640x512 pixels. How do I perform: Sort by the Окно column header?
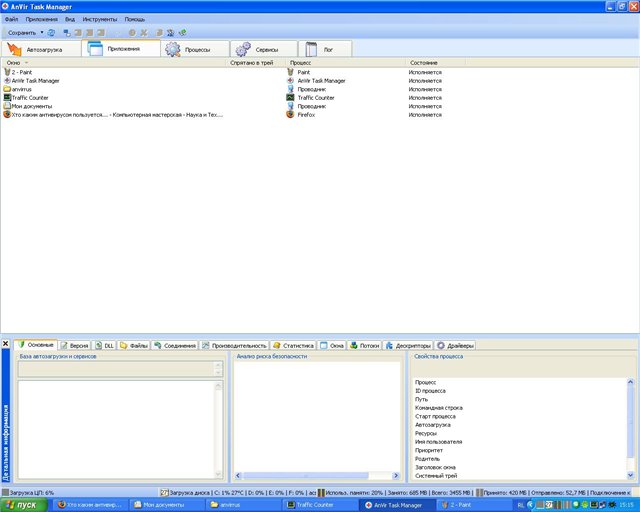pos(114,62)
